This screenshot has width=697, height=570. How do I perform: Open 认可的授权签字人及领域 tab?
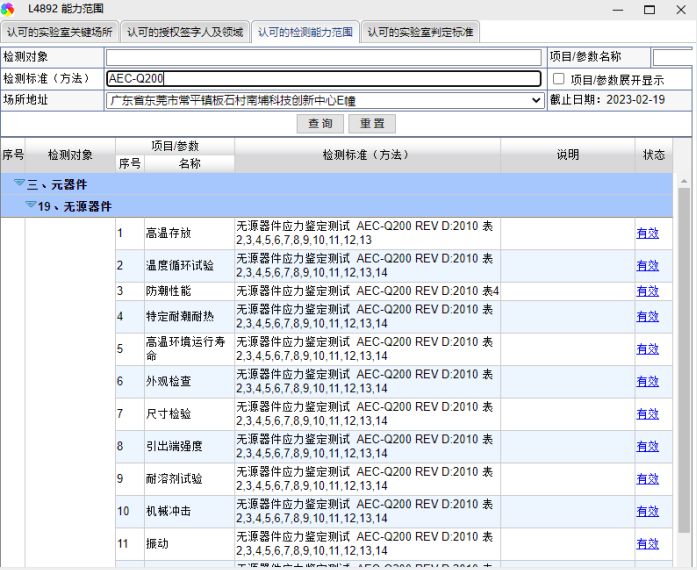[x=185, y=32]
